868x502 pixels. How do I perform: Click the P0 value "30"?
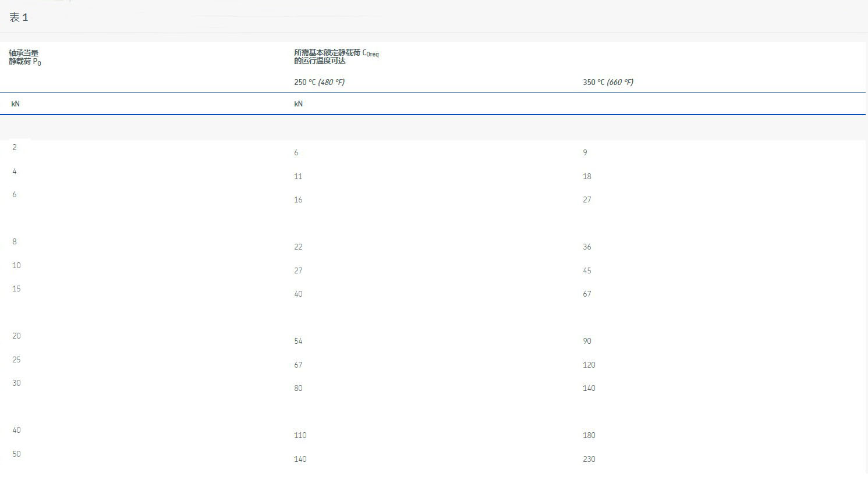coord(16,383)
